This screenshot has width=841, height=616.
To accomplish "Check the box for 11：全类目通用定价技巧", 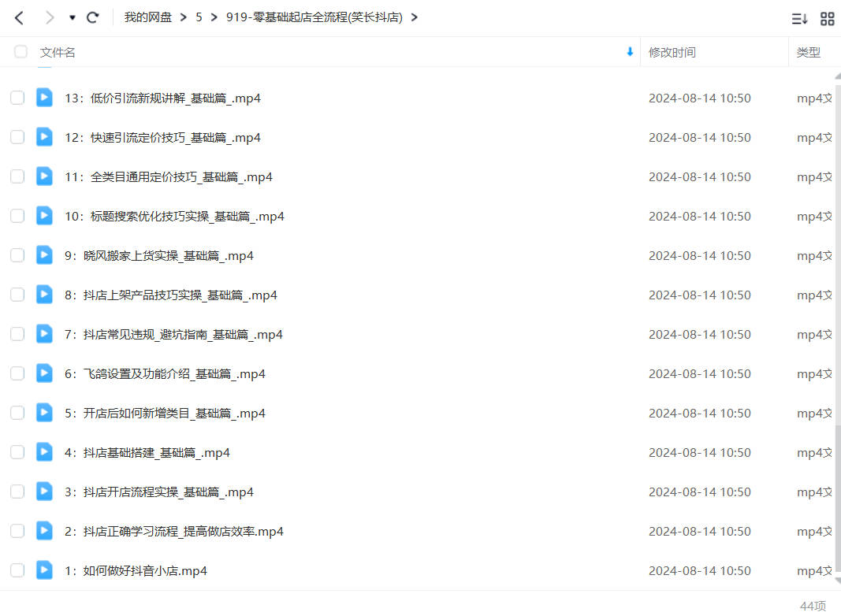I will (17, 176).
